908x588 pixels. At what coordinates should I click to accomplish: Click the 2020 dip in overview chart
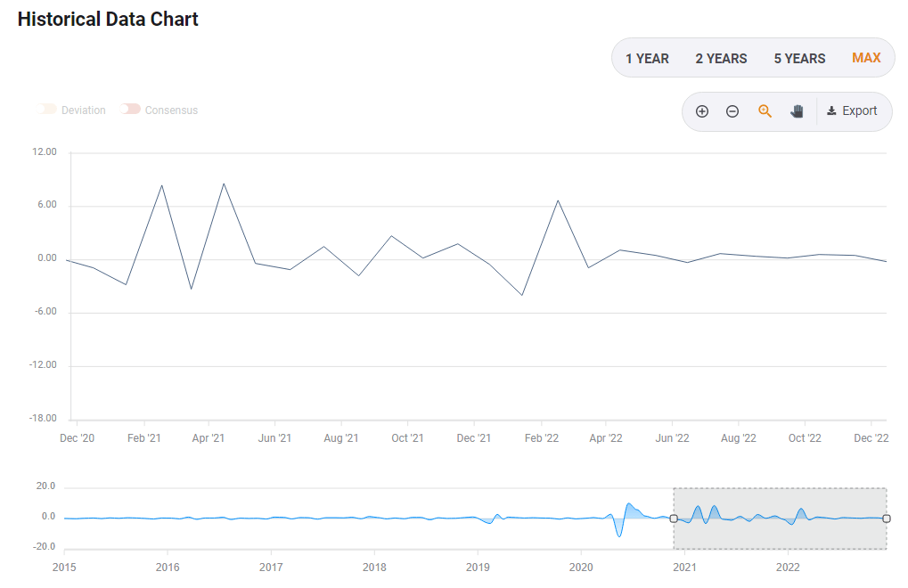pyautogui.click(x=618, y=535)
